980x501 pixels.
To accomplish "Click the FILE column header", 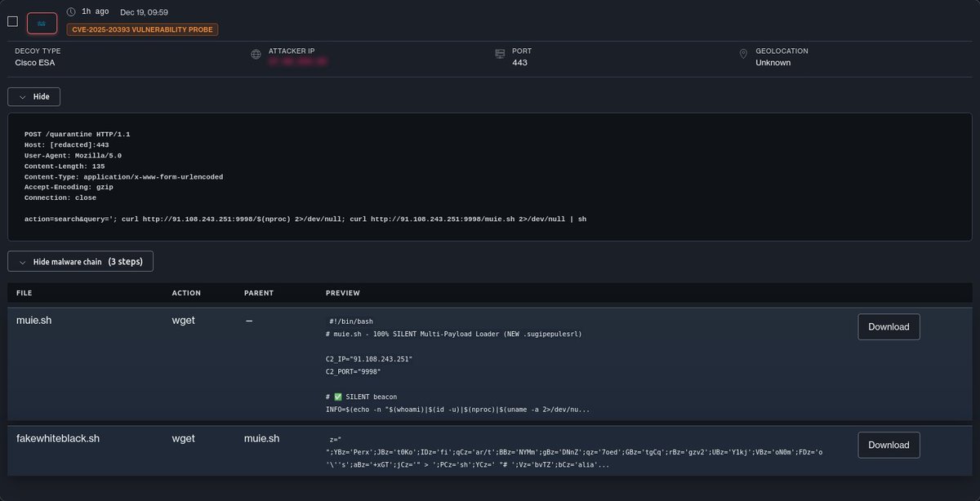I will click(24, 293).
